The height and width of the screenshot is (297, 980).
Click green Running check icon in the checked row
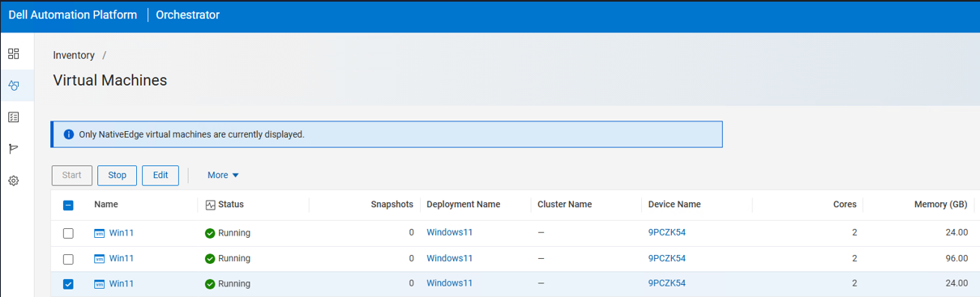[210, 284]
